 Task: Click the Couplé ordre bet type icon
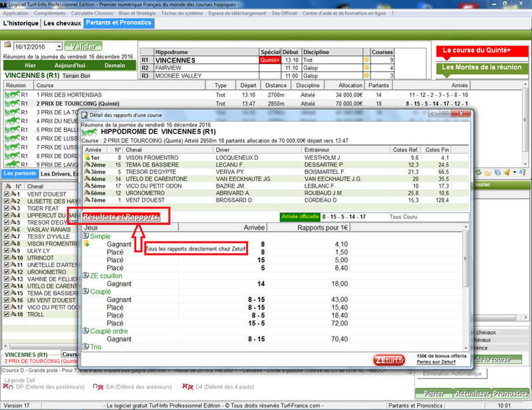86,331
